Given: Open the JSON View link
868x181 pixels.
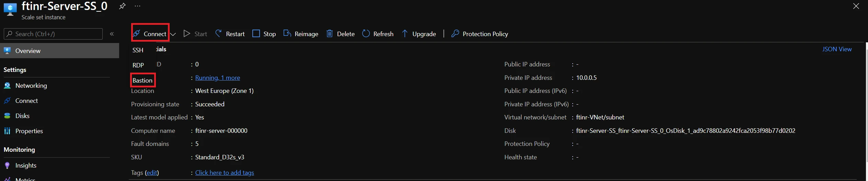Looking at the screenshot, I should pyautogui.click(x=837, y=49).
